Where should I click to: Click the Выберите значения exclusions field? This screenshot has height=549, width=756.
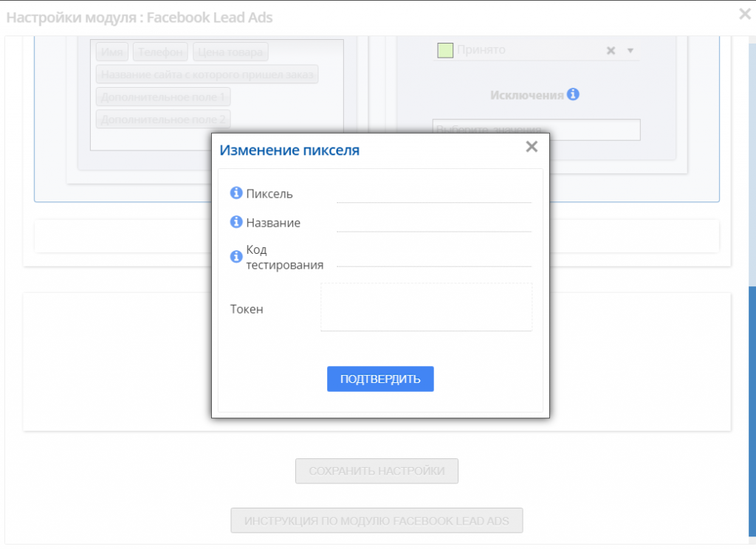click(x=536, y=130)
